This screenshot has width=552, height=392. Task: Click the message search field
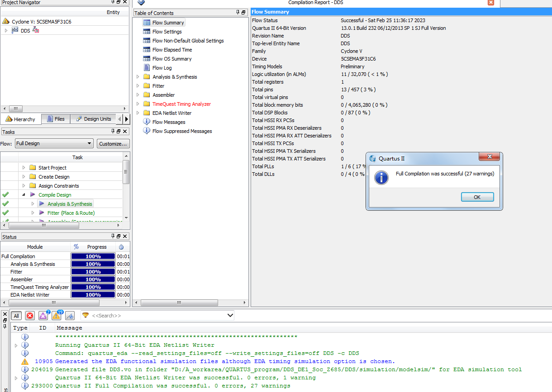point(158,316)
